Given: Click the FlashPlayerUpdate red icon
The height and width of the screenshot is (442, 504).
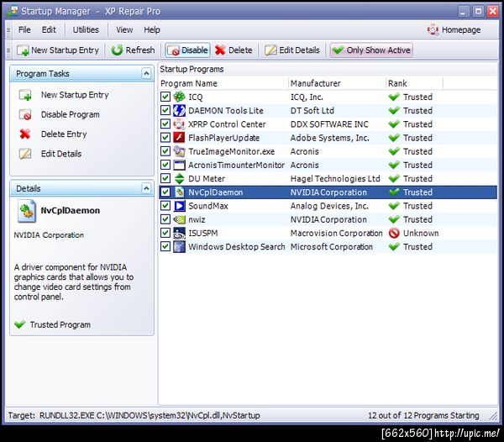Looking at the screenshot, I should pos(180,138).
